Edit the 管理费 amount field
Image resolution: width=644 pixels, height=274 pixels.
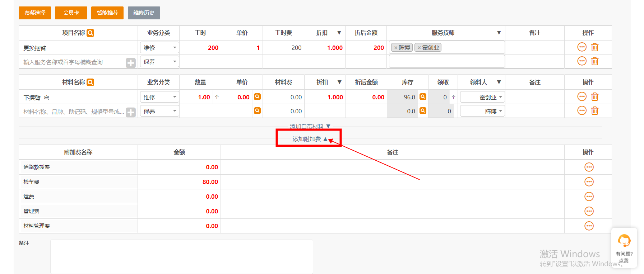click(179, 211)
